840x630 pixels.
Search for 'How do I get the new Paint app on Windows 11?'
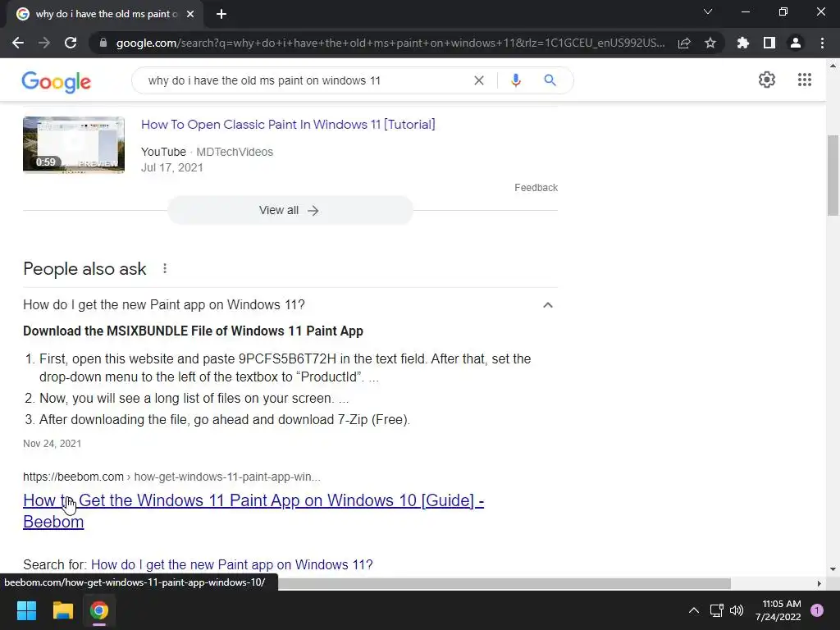(x=231, y=564)
